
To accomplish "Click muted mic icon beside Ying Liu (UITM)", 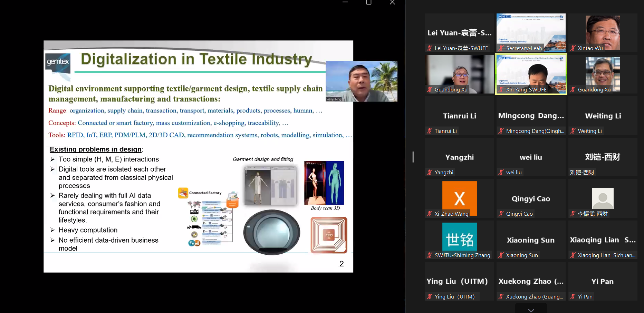I will point(430,297).
